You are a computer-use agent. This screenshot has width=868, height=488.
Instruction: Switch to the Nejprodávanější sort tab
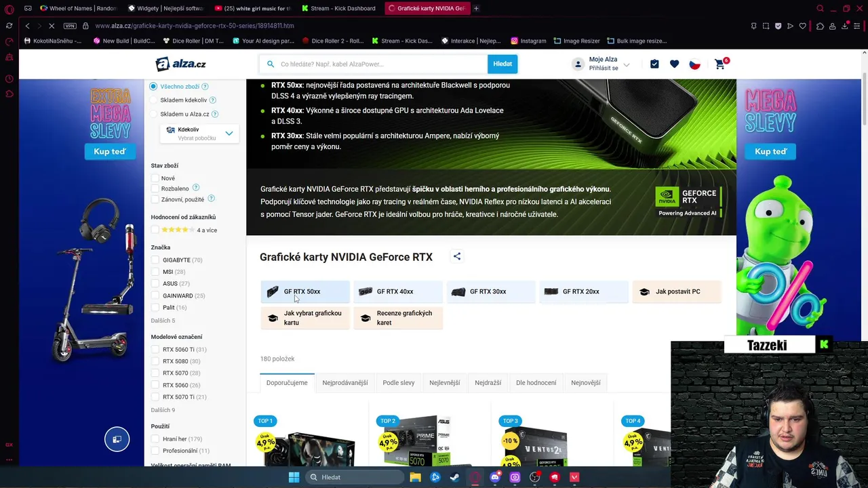[x=345, y=383]
